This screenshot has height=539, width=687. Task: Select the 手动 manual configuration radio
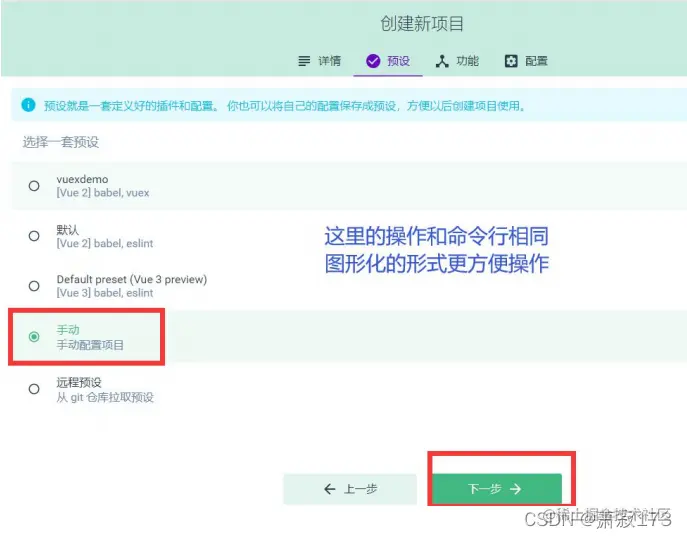34,337
